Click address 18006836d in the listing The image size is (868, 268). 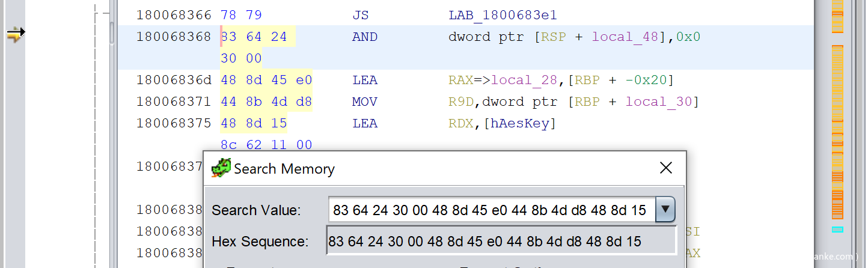174,80
